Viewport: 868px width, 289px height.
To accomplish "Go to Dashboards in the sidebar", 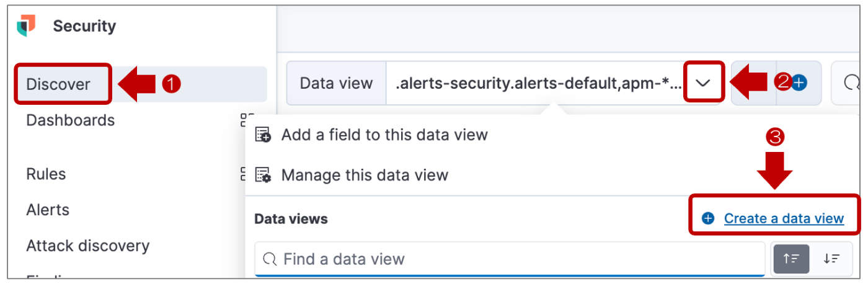I will click(x=70, y=120).
